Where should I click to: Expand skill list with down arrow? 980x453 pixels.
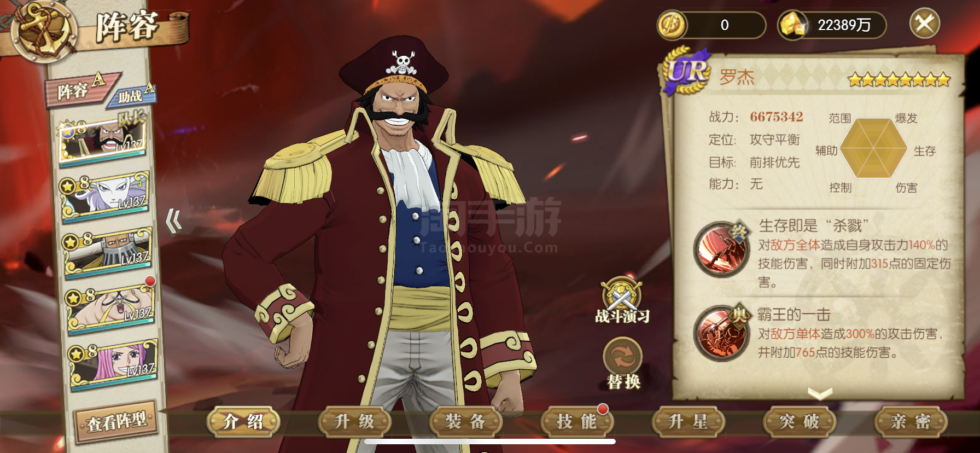coord(820,392)
